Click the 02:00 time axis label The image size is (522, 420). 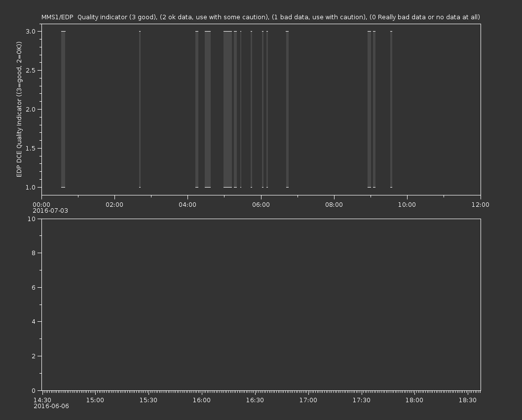coord(114,204)
